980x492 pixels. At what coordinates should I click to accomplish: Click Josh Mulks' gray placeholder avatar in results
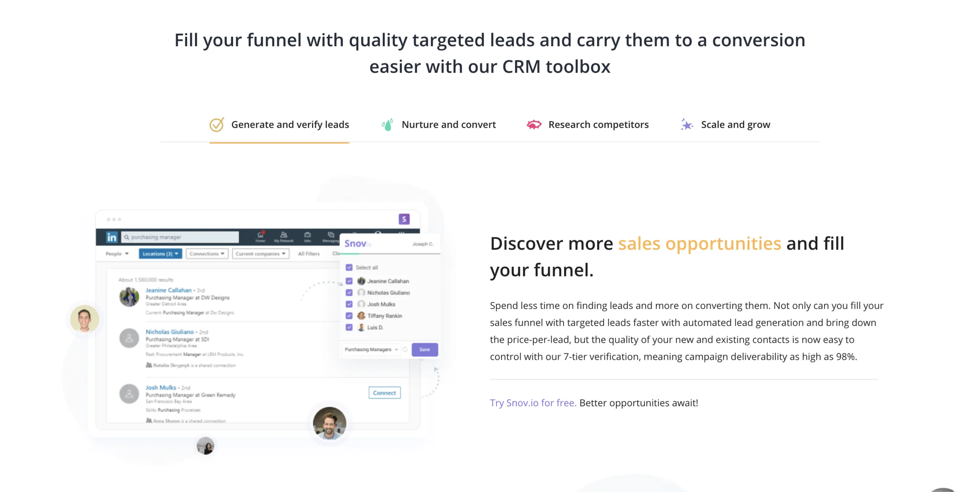pyautogui.click(x=129, y=394)
